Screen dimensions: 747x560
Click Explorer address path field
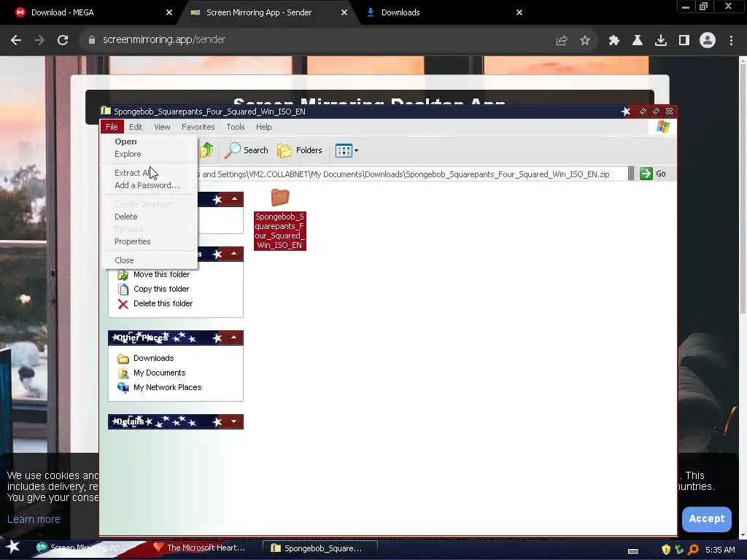click(x=411, y=174)
